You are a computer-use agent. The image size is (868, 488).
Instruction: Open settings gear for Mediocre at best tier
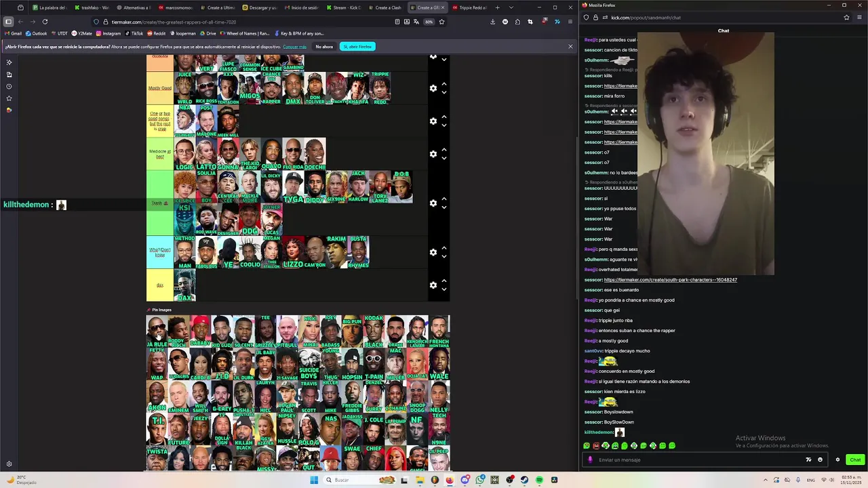click(x=433, y=154)
